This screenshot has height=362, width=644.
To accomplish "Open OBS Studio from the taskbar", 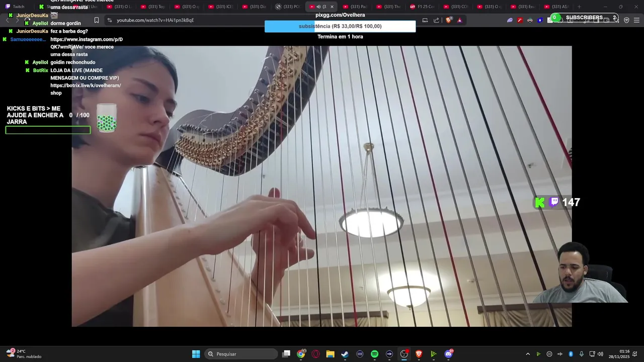I will point(404,354).
